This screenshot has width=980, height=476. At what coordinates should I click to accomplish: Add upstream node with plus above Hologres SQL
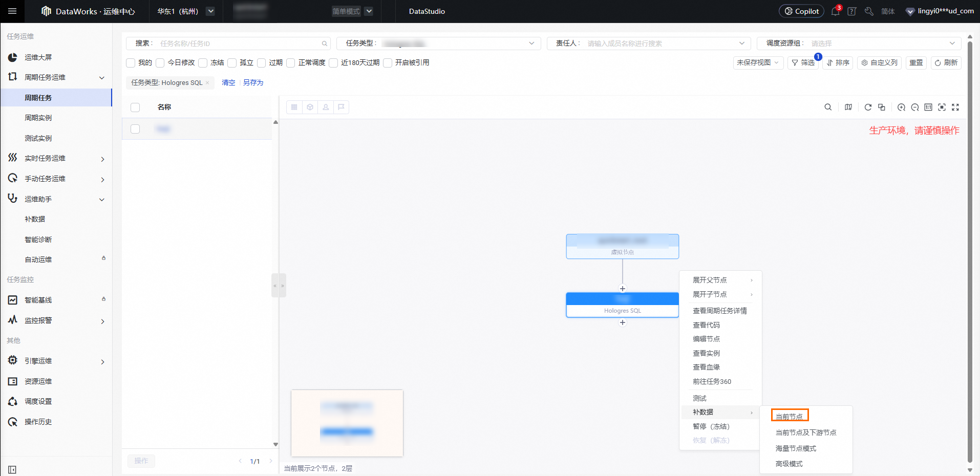[x=623, y=289]
